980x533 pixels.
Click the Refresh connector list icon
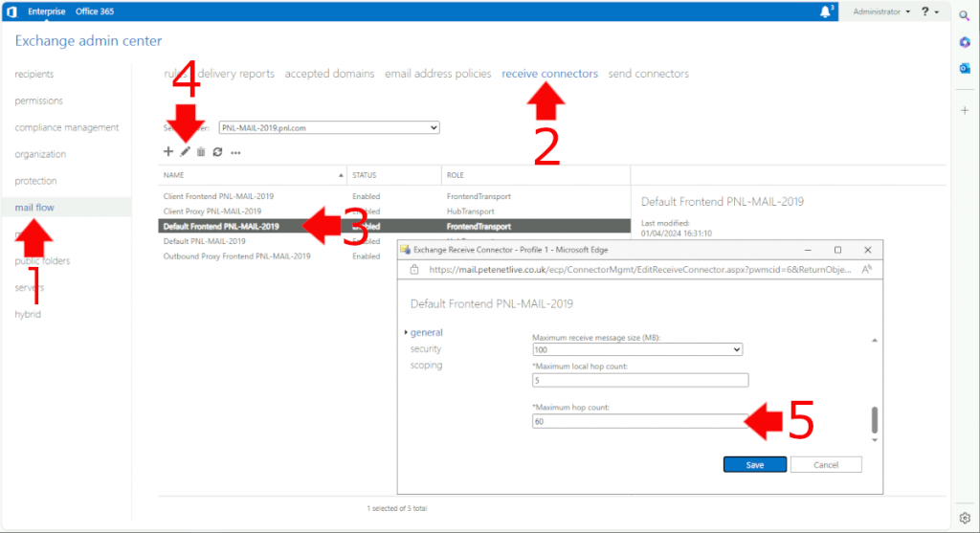[x=217, y=151]
